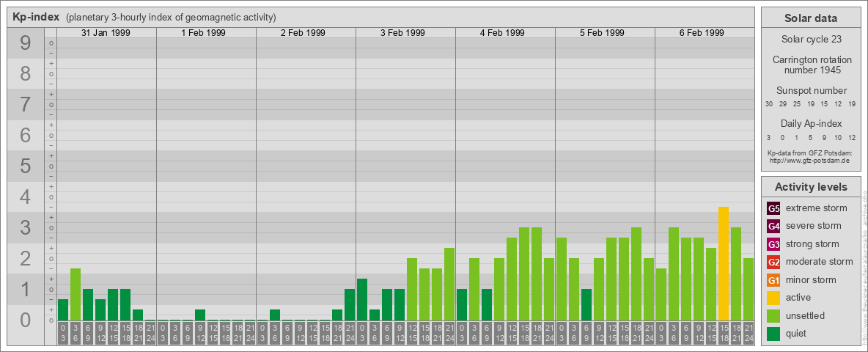The width and height of the screenshot is (868, 352).
Task: Click the "31 Jan 1999" date heading
Action: [x=106, y=33]
